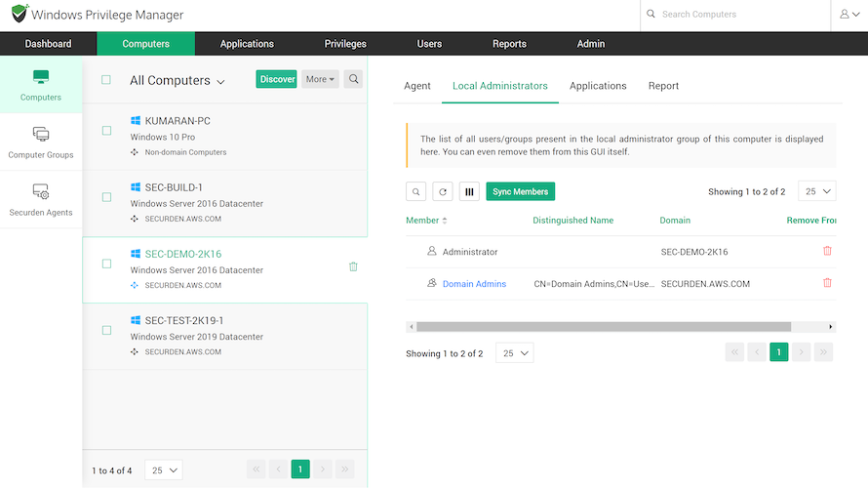This screenshot has width=868, height=488.
Task: Check the SEC-BUILD-1 computer checkbox
Action: 107,197
